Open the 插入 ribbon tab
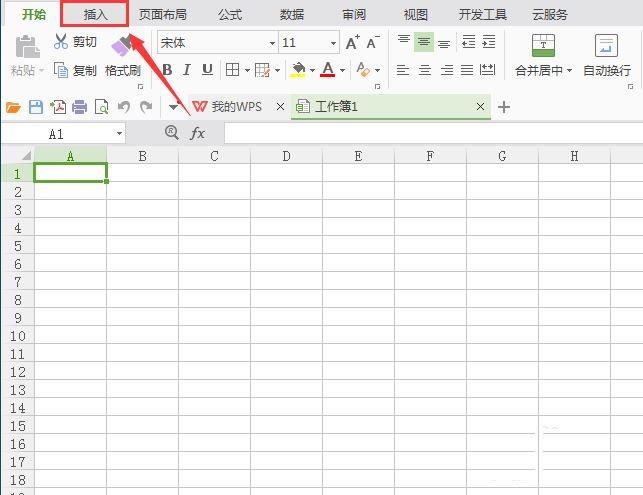 pyautogui.click(x=95, y=14)
